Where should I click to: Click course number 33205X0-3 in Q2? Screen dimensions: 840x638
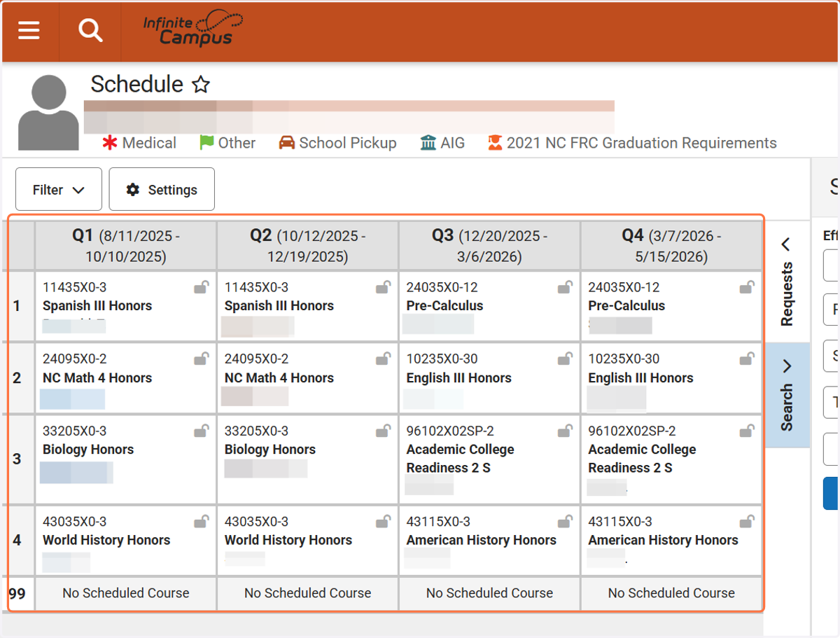pyautogui.click(x=256, y=431)
